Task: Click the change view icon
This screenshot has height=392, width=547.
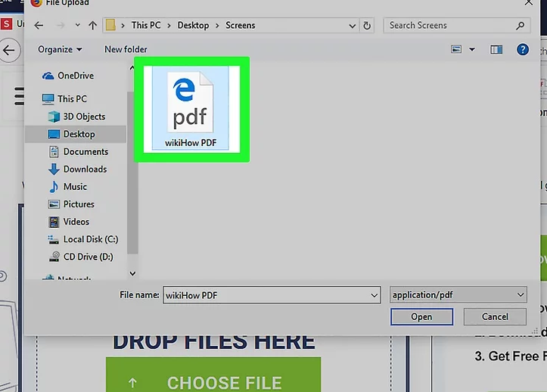Action: coord(456,49)
